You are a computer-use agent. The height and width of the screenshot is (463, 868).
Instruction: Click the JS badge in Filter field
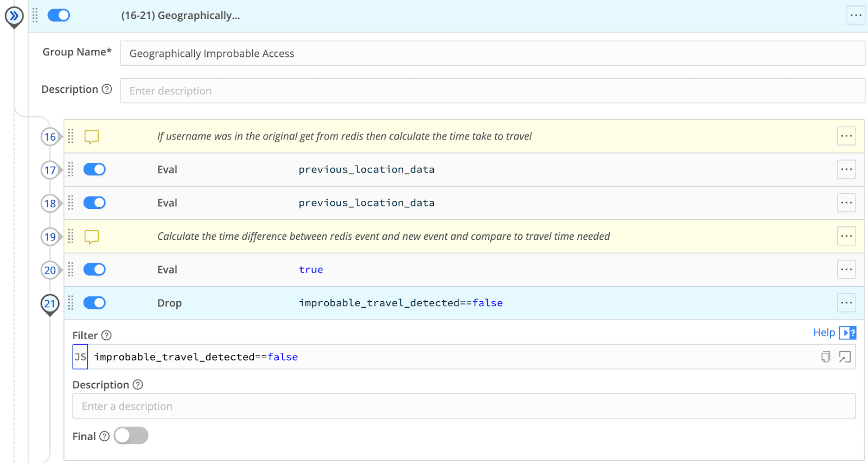80,357
